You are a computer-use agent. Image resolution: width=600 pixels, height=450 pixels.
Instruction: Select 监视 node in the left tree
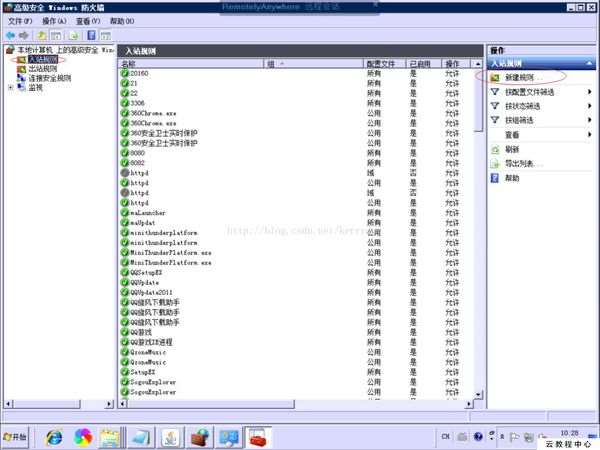click(x=36, y=88)
